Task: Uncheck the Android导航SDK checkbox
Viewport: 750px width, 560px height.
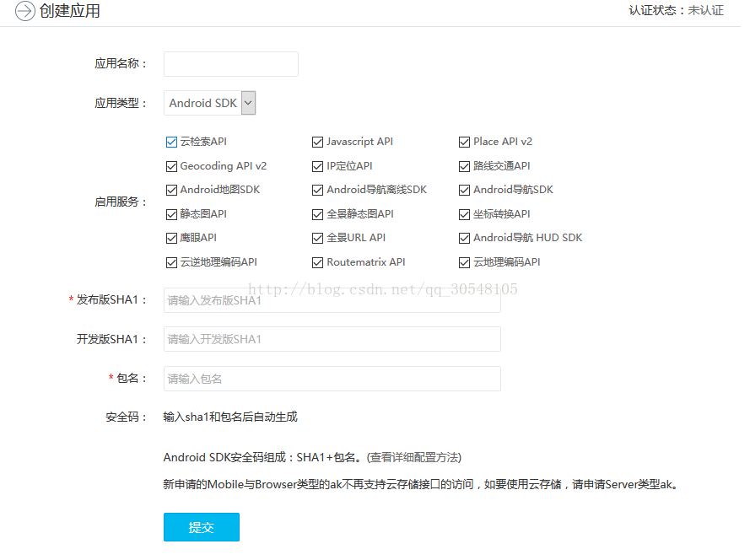Action: (465, 191)
